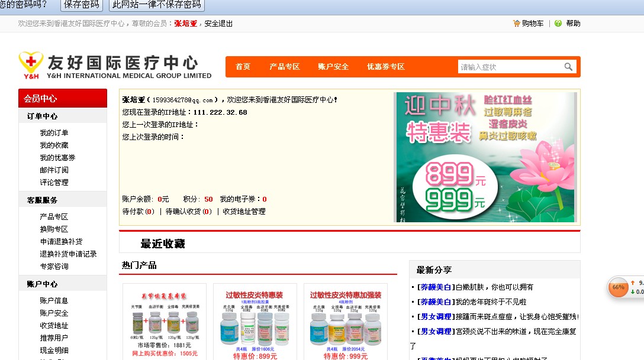Click member name 张培亚 in top bar
Image resolution: width=644 pixels, height=360 pixels.
point(186,24)
